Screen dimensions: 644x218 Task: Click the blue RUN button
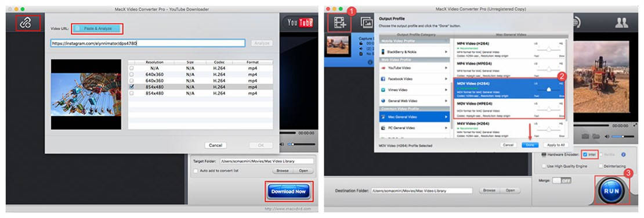click(x=612, y=191)
